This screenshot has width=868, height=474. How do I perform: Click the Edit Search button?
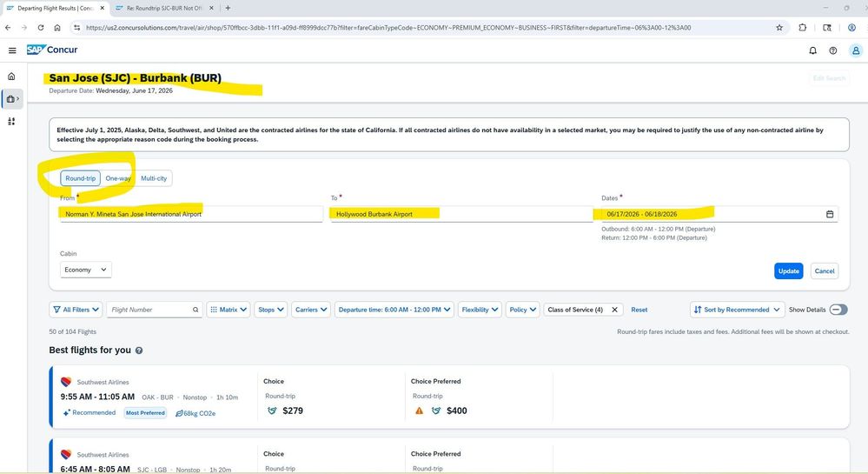pyautogui.click(x=829, y=79)
